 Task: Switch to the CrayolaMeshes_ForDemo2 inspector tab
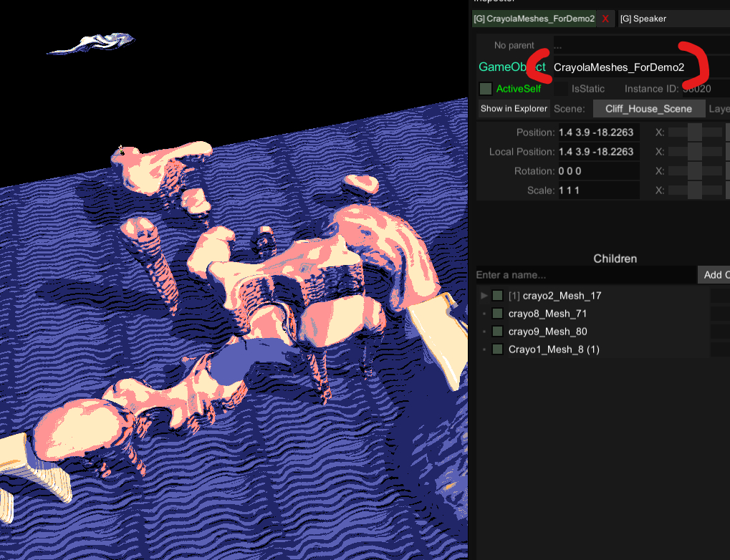coord(534,19)
